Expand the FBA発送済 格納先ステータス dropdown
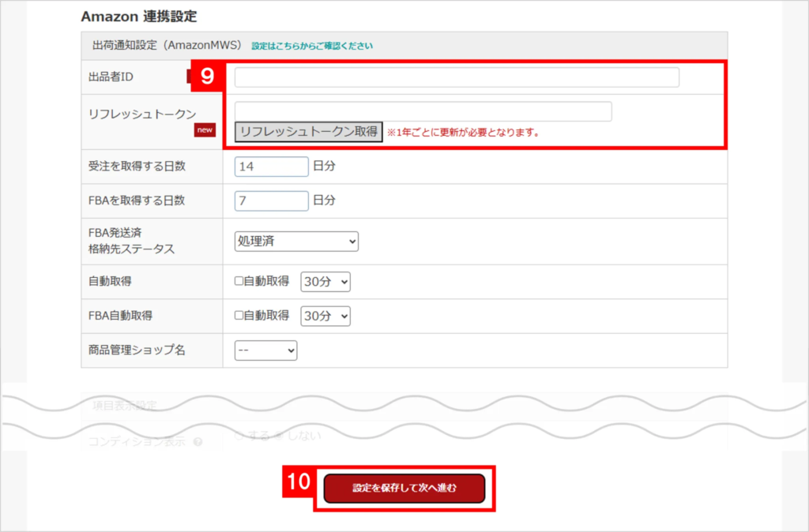809x532 pixels. coord(296,242)
